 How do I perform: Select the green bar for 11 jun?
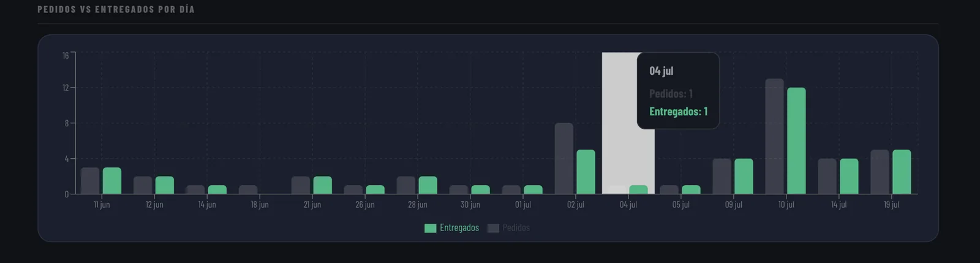click(112, 181)
